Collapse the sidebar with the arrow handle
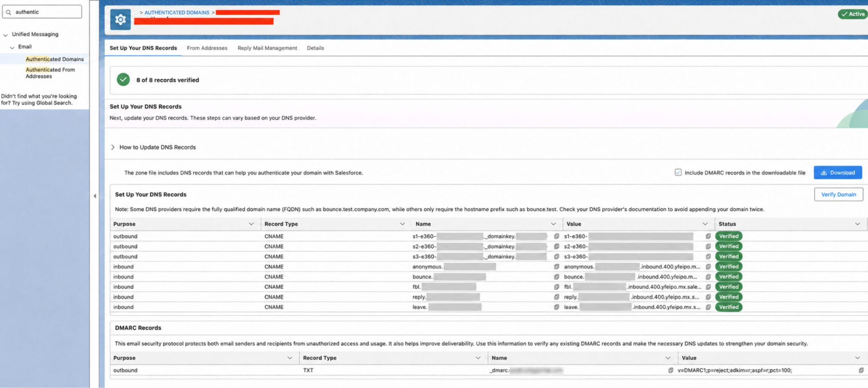 tap(95, 196)
